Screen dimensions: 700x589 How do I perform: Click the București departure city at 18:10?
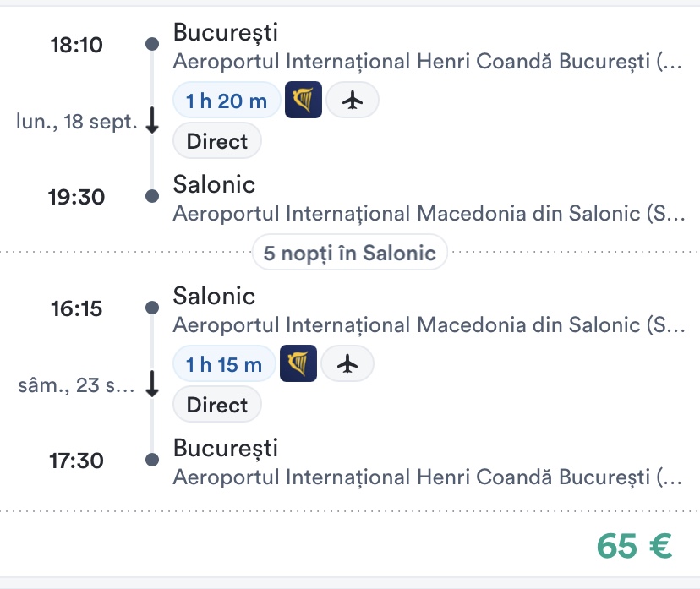225,32
